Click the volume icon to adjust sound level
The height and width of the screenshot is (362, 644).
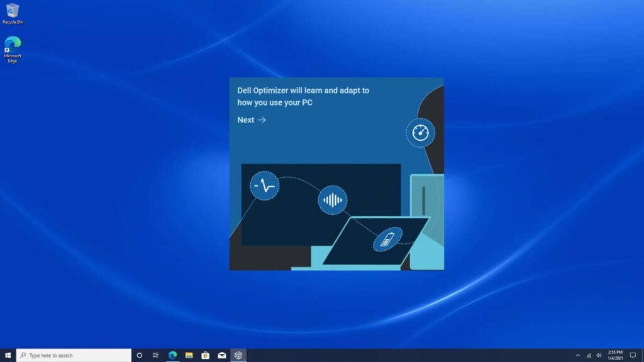coord(599,355)
